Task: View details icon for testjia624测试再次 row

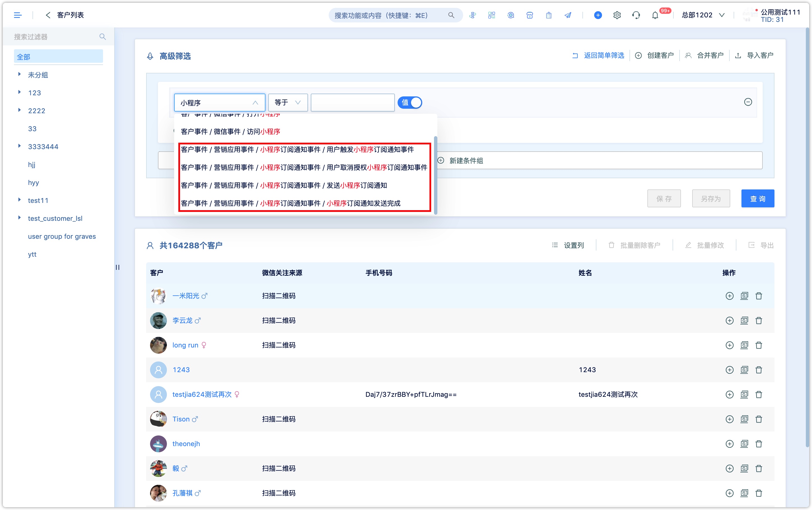Action: coord(744,394)
